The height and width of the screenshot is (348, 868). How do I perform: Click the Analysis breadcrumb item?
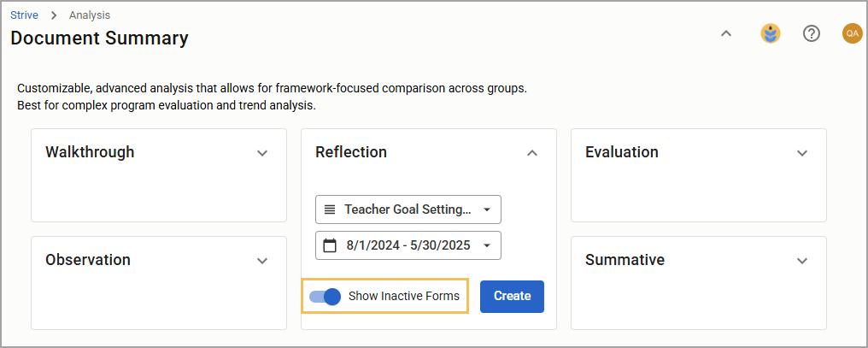90,15
